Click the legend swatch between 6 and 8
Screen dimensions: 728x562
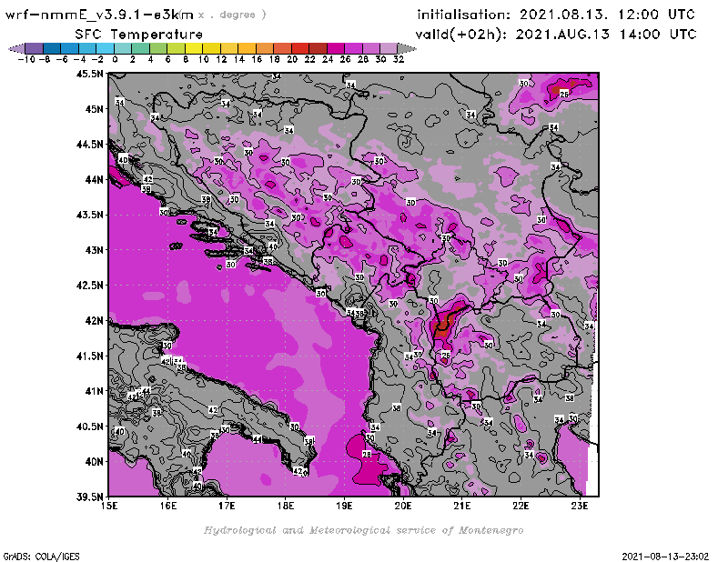click(176, 48)
